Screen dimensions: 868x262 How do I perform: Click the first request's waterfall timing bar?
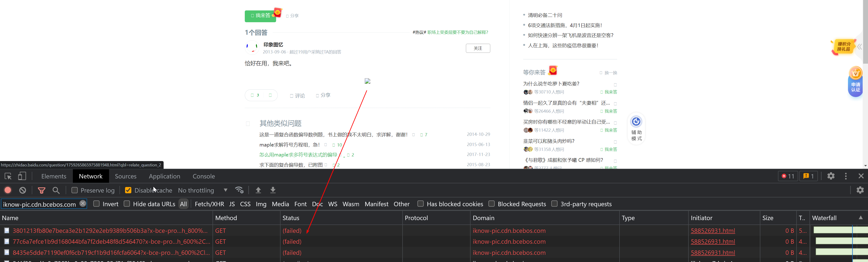[839, 230]
